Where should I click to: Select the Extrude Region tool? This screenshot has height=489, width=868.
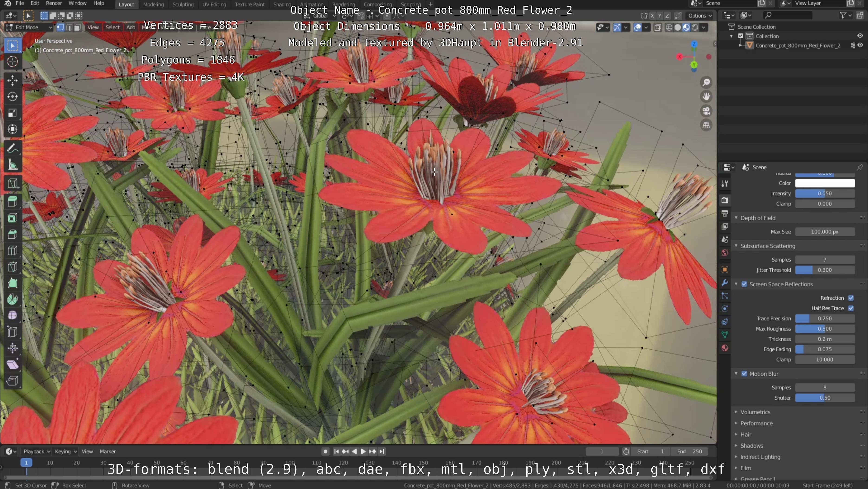13,201
